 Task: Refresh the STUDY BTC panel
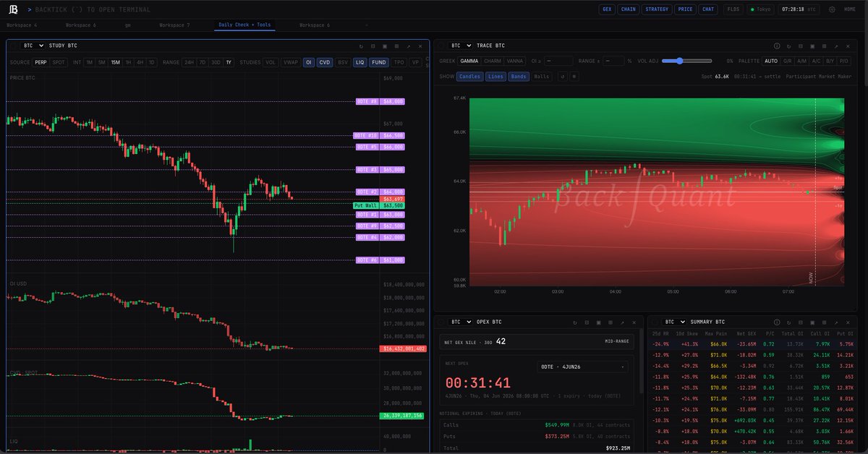(x=361, y=46)
